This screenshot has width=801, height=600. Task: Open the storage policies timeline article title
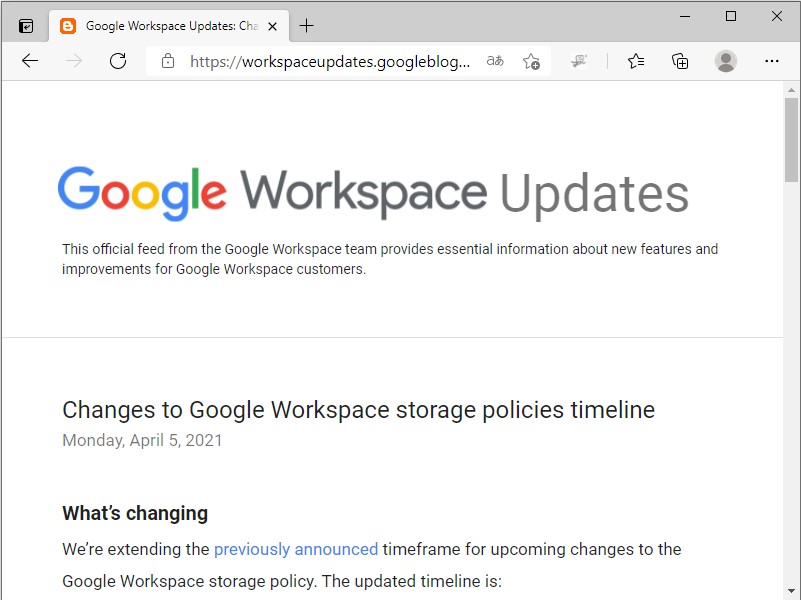pyautogui.click(x=357, y=410)
